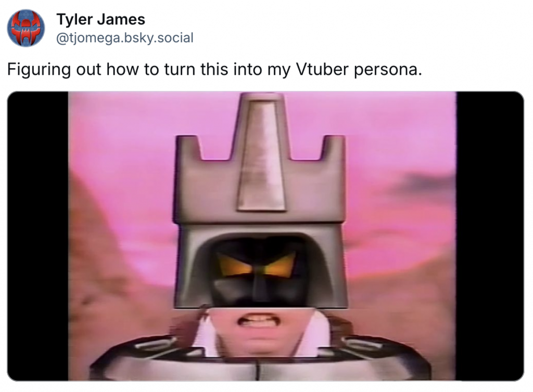This screenshot has height=392, width=533.
Task: Open the @tjomega.bsky.social handle link
Action: pyautogui.click(x=124, y=37)
